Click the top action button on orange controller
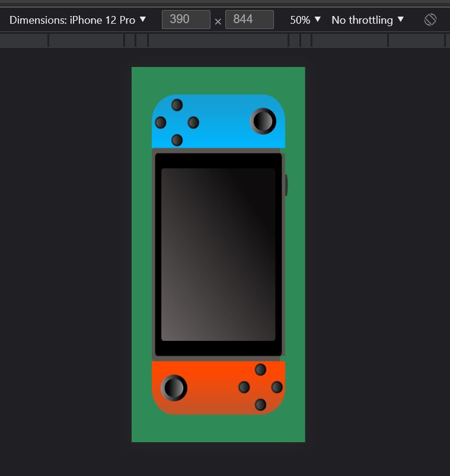This screenshot has width=450, height=476. pyautogui.click(x=260, y=370)
